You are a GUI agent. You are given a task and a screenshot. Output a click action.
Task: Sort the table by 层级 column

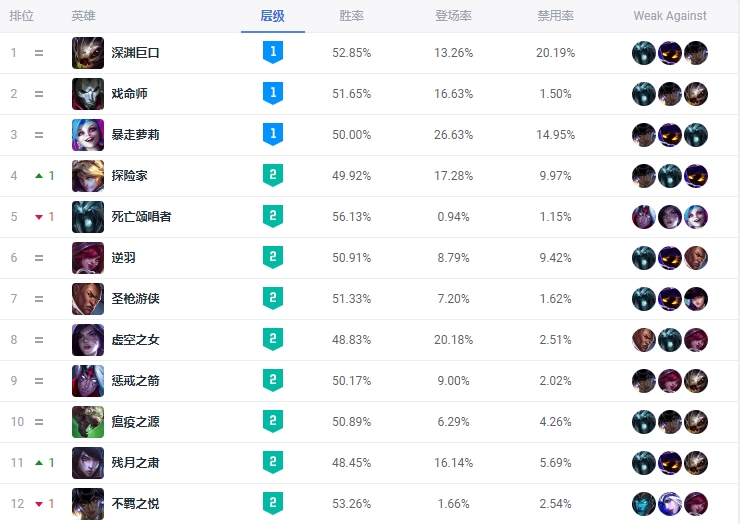(272, 16)
